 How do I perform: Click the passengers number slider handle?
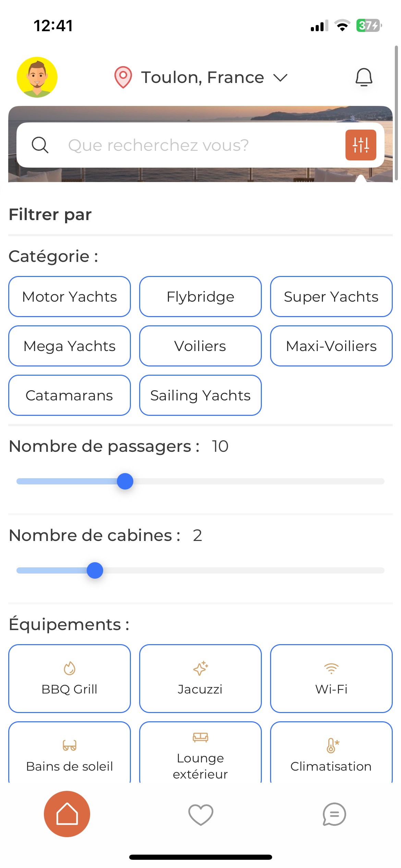click(125, 481)
